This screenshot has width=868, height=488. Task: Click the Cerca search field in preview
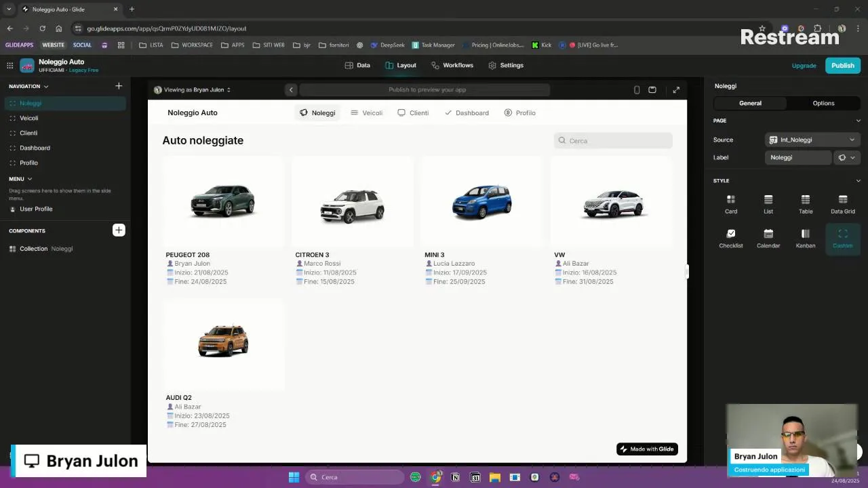coord(613,140)
